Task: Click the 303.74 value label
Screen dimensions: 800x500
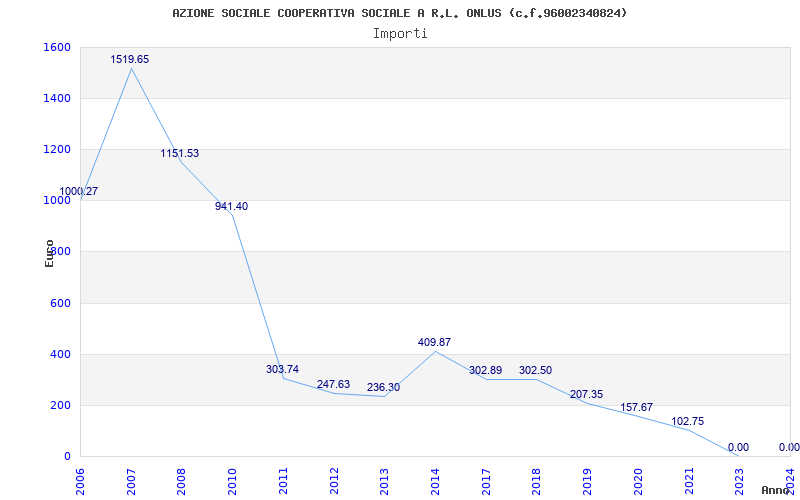Action: (282, 370)
